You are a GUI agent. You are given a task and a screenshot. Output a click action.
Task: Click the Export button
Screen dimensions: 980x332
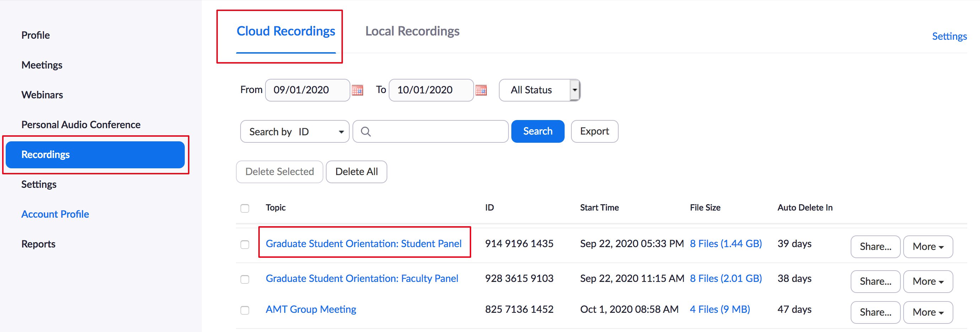(x=594, y=131)
